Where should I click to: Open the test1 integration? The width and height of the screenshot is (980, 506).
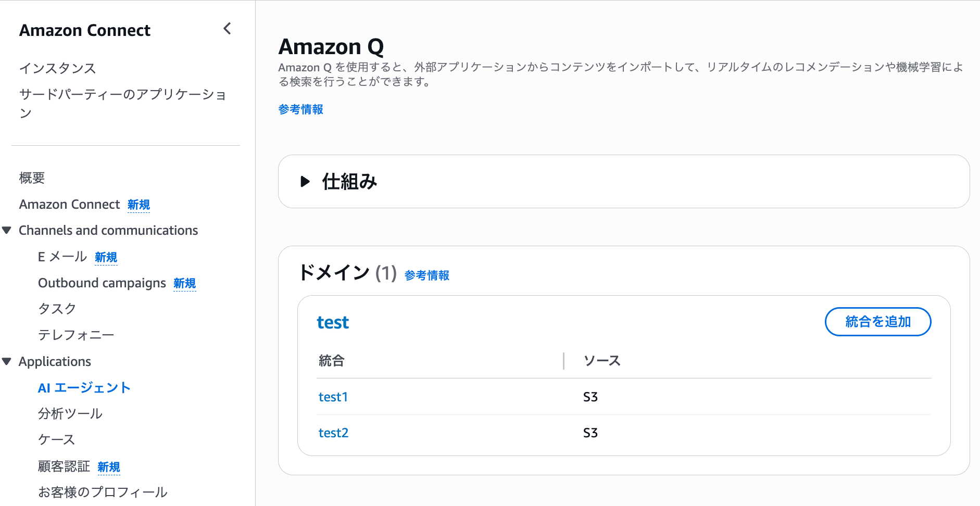click(333, 396)
